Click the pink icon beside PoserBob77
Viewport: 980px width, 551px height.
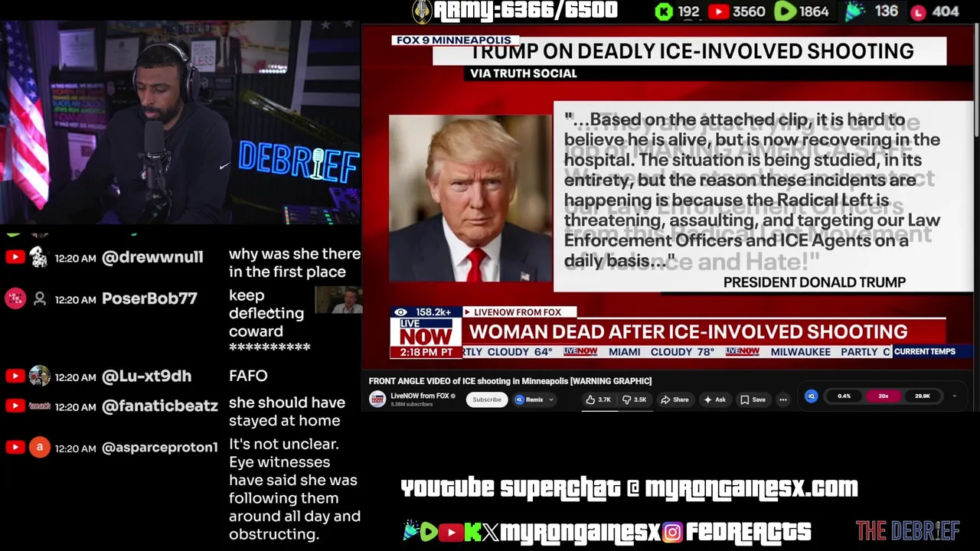[x=15, y=298]
